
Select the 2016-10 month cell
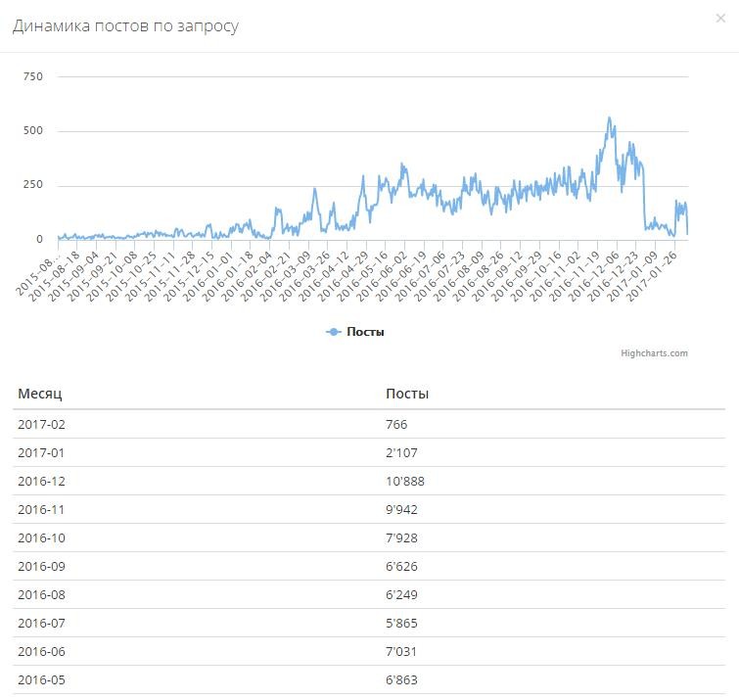[41, 537]
